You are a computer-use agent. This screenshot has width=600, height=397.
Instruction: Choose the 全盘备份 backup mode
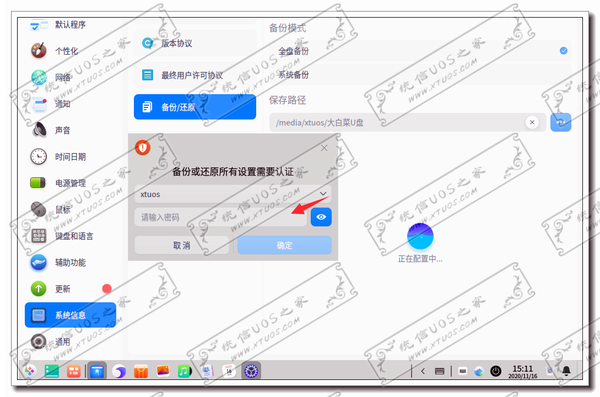click(x=420, y=51)
